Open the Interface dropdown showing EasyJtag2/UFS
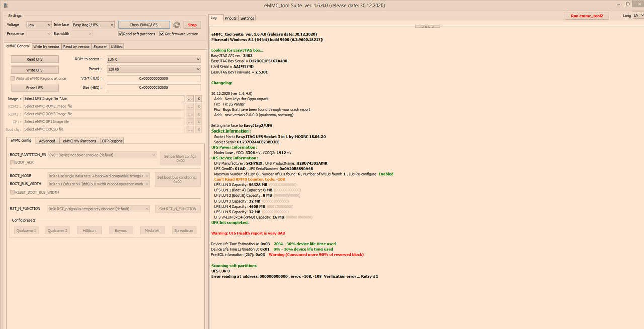 click(93, 25)
